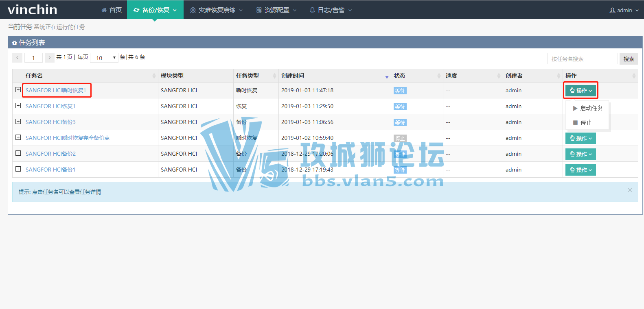
Task: Click the date 2018-12-29 17:20:06
Action: (307, 154)
